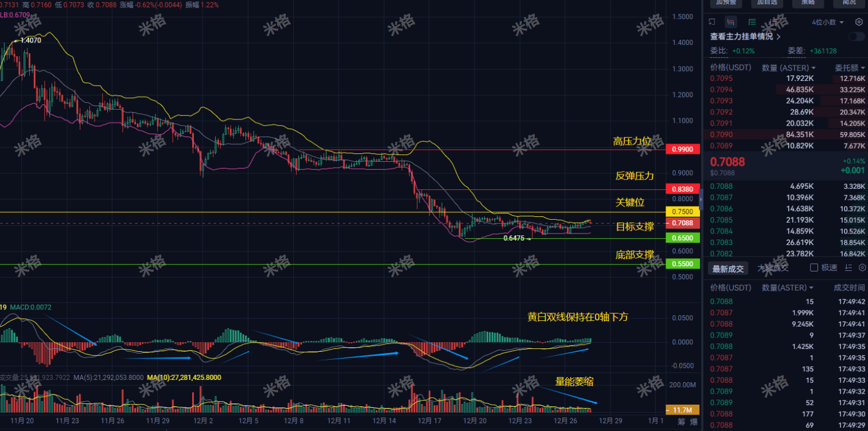Switch to the 大额成交 tab

pos(773,268)
